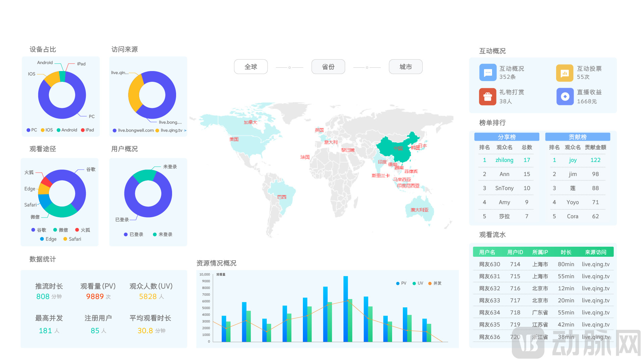This screenshot has height=362, width=644.
Task: Click the 5828 观众人数(UV) value
Action: [x=148, y=296]
